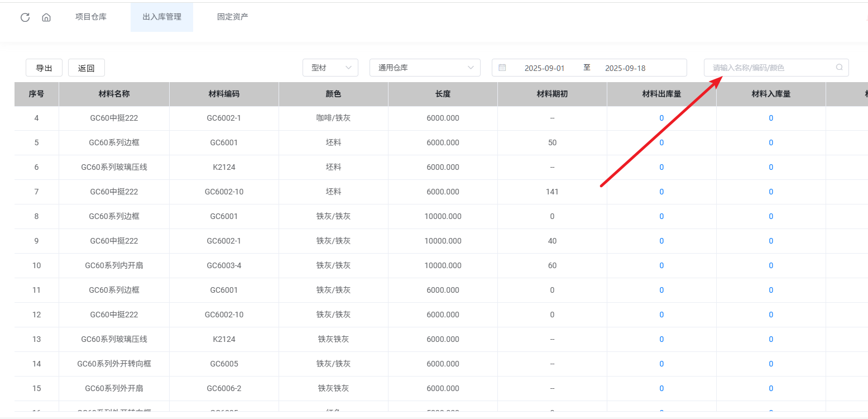868x419 pixels.
Task: Open the 型材 material type dropdown
Action: click(330, 68)
